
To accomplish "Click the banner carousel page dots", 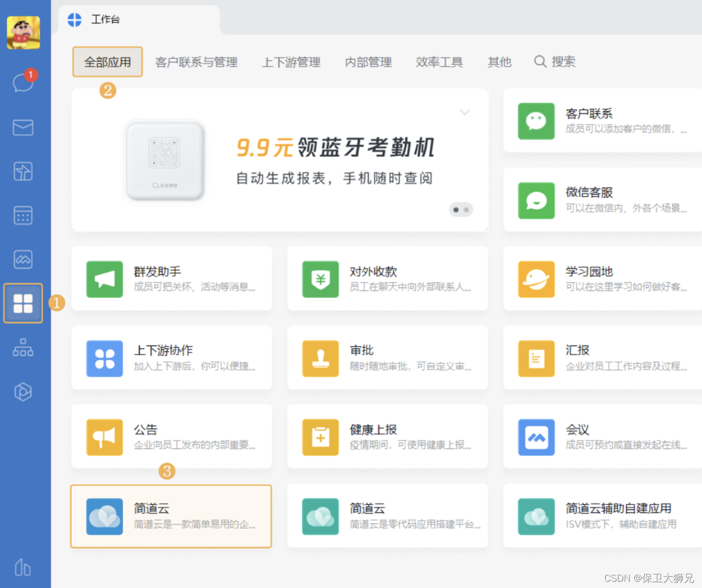I will pos(461,210).
